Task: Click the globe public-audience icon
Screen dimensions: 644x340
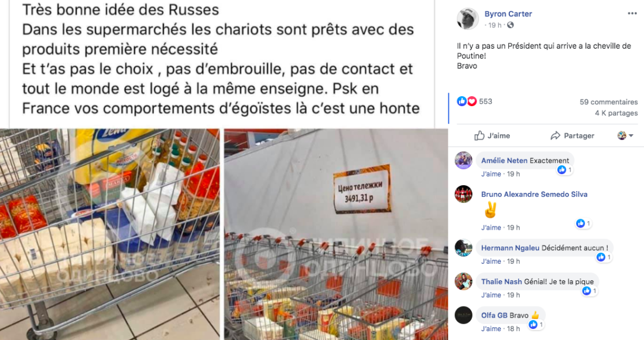Action: click(510, 25)
